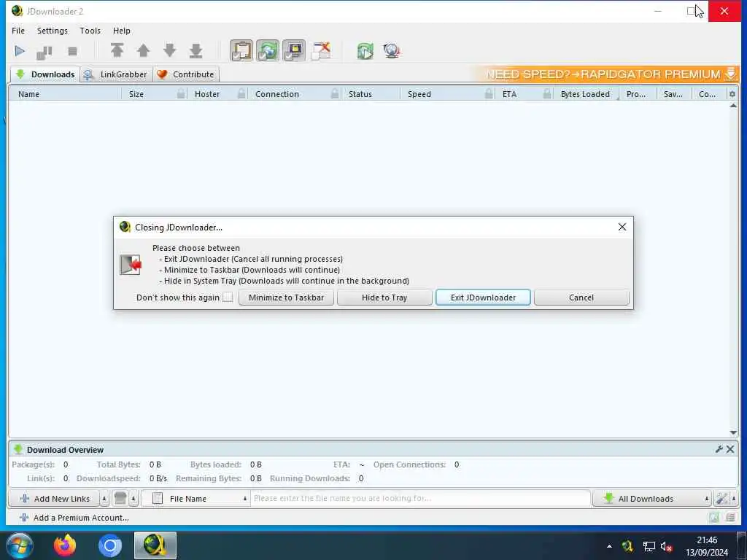Screen dimensions: 747x560
Task: Sort by Bytes Loaded column header
Action: point(585,94)
